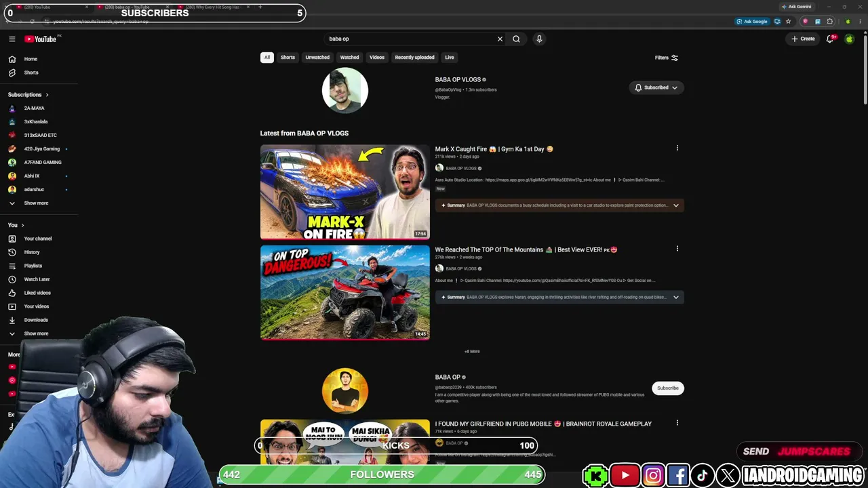The width and height of the screenshot is (868, 488).
Task: Open Playlists in the sidebar
Action: point(33,266)
